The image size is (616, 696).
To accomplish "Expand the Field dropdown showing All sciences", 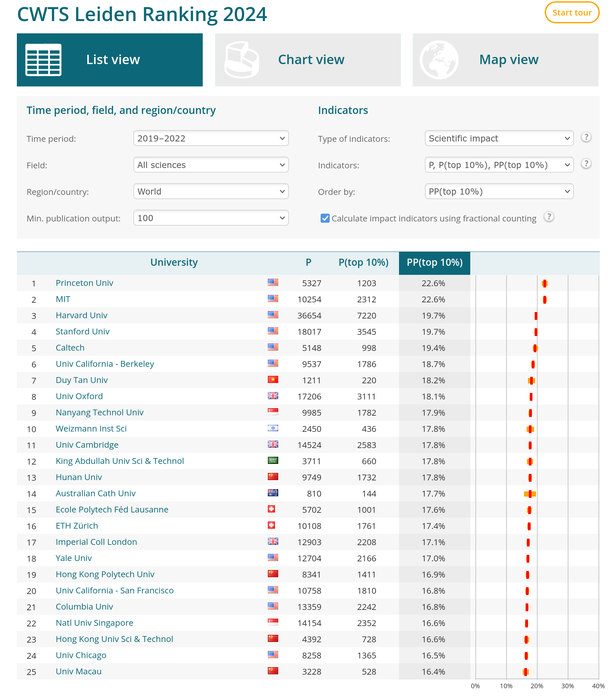I will [211, 165].
